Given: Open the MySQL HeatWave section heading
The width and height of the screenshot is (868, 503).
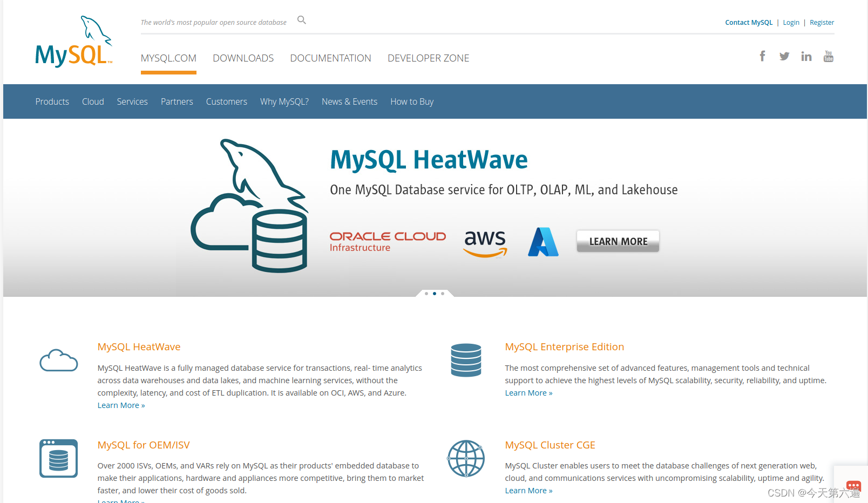Looking at the screenshot, I should click(139, 347).
